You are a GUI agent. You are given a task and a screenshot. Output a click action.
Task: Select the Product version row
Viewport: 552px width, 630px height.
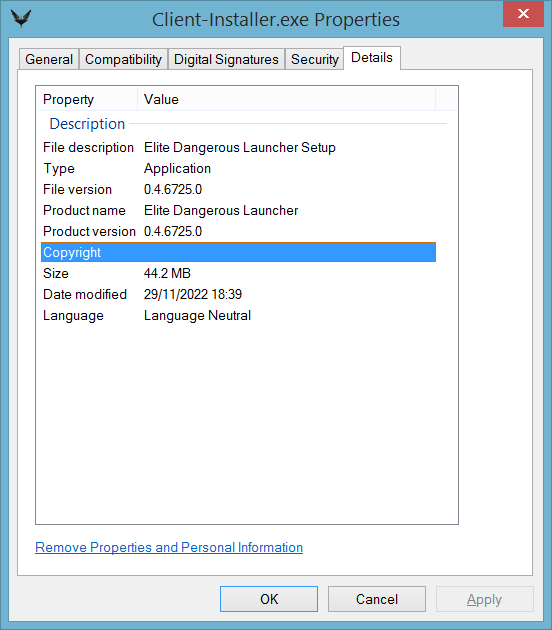[238, 231]
